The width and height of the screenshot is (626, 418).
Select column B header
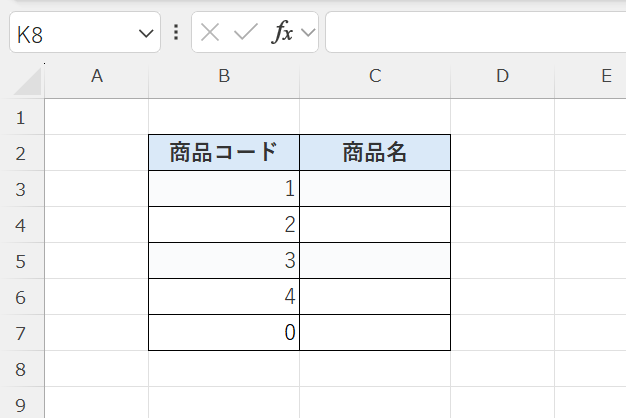pyautogui.click(x=224, y=76)
